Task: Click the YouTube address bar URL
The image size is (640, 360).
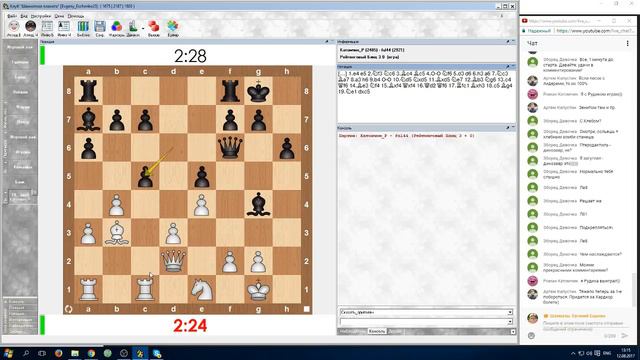Action: pyautogui.click(x=596, y=31)
